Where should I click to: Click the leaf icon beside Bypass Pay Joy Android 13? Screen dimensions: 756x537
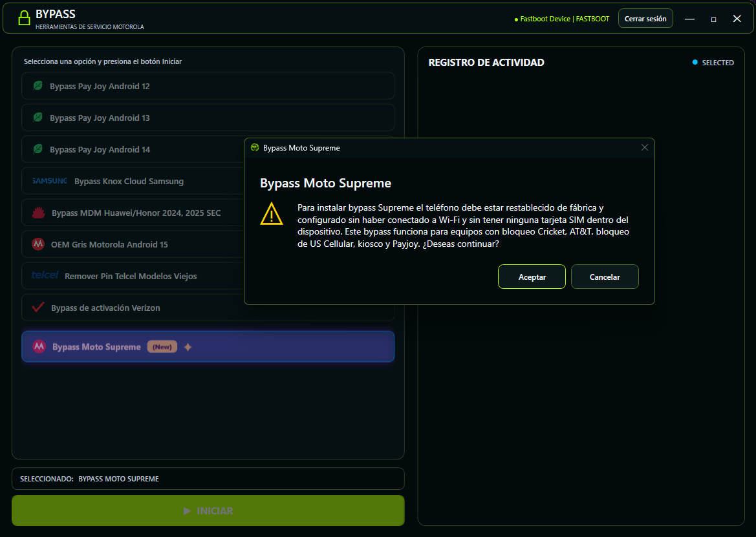click(38, 118)
